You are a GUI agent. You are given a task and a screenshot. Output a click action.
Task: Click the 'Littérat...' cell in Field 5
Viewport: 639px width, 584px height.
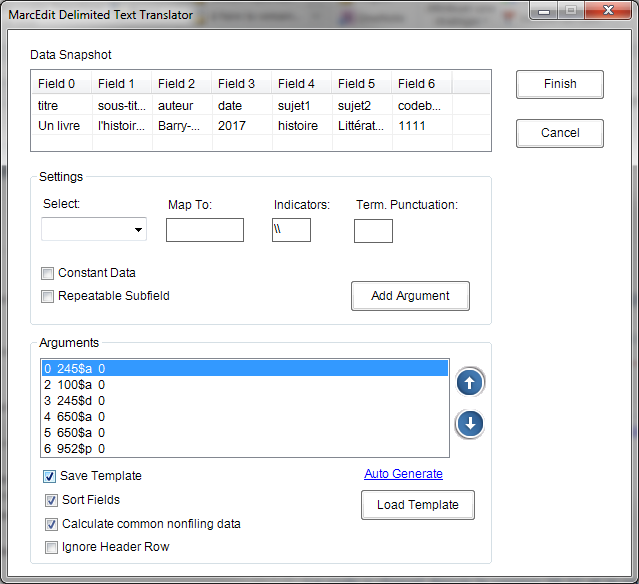[361, 126]
